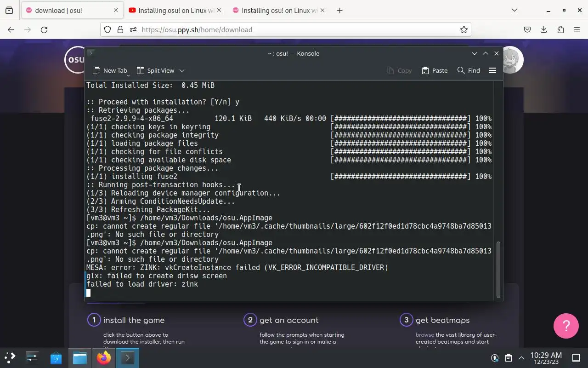Open the Konsole hamburger menu
588x368 pixels.
pyautogui.click(x=492, y=70)
